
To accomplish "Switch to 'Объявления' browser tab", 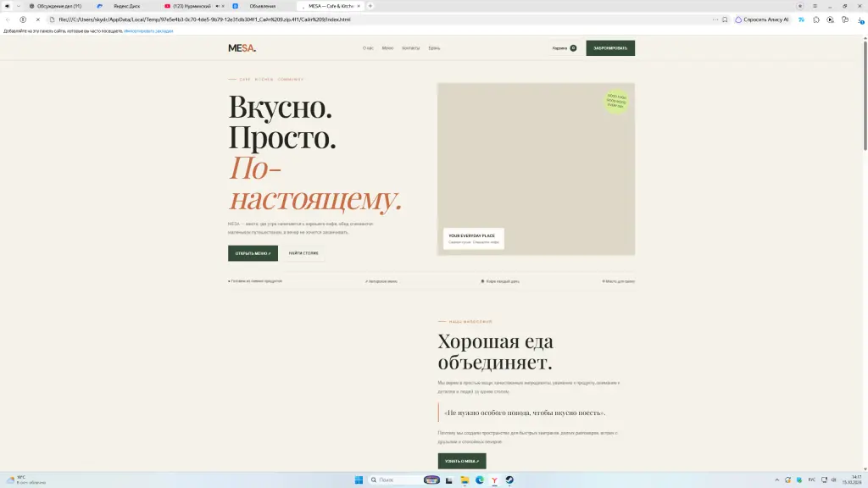I will pyautogui.click(x=262, y=6).
